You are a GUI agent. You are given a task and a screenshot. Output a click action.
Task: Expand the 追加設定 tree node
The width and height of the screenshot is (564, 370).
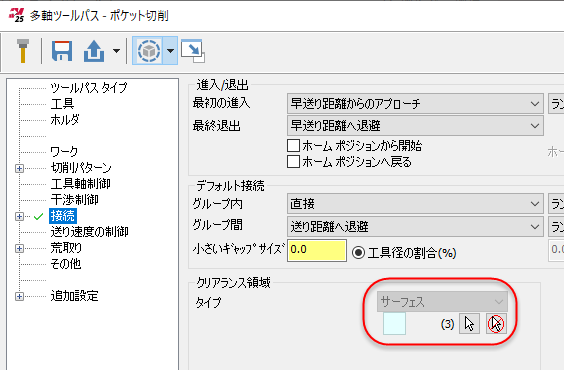tap(19, 297)
